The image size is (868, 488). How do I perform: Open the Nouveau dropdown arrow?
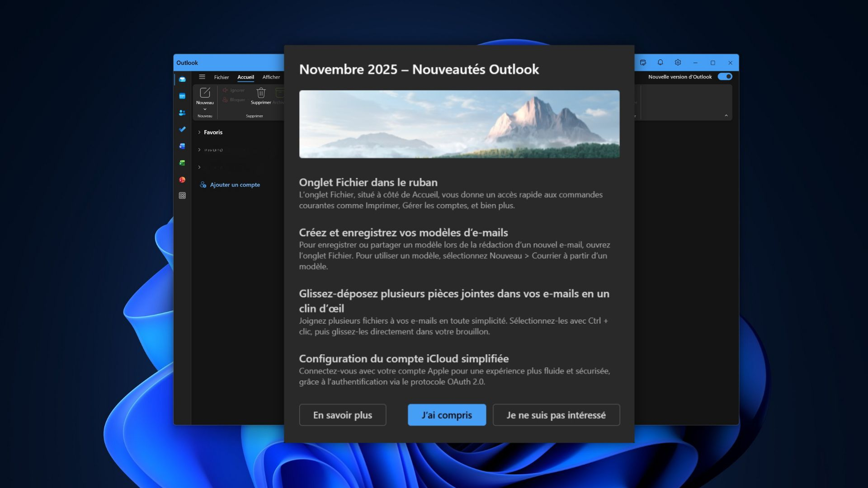click(x=205, y=109)
